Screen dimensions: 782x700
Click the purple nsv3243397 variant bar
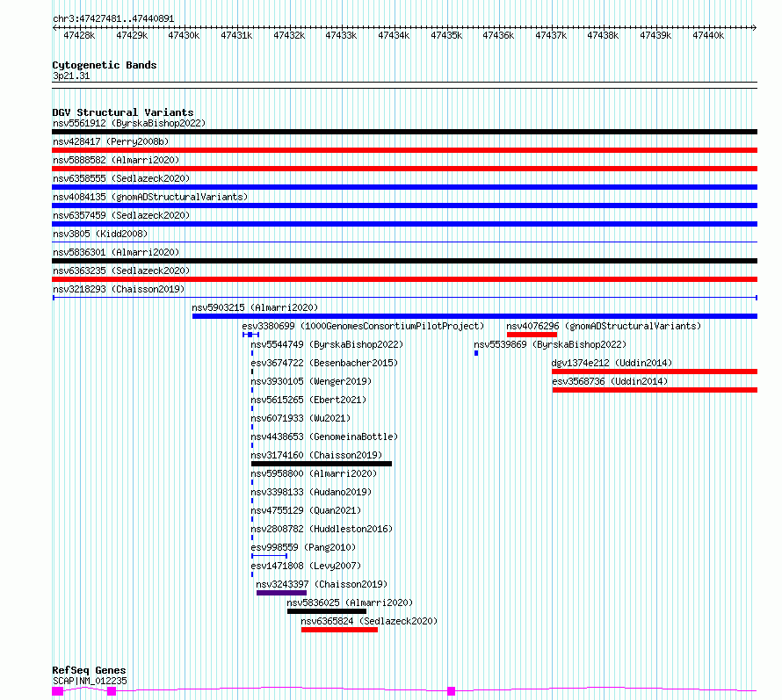point(281,593)
